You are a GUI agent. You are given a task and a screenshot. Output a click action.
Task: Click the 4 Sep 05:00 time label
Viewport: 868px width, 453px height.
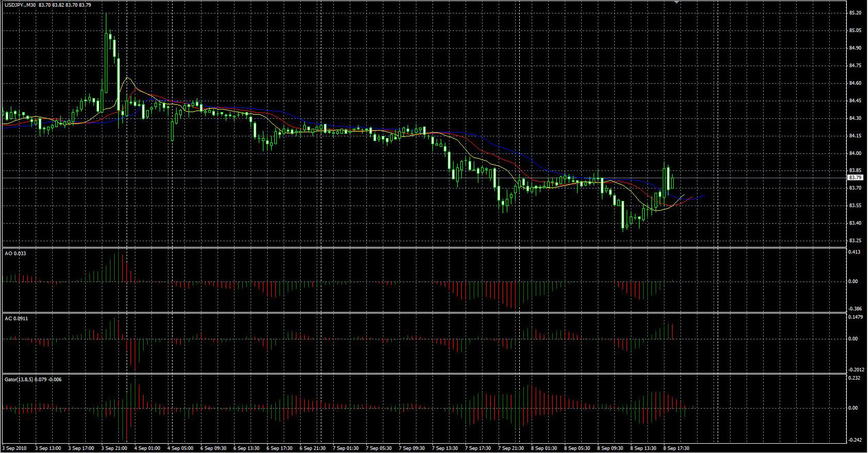180,448
